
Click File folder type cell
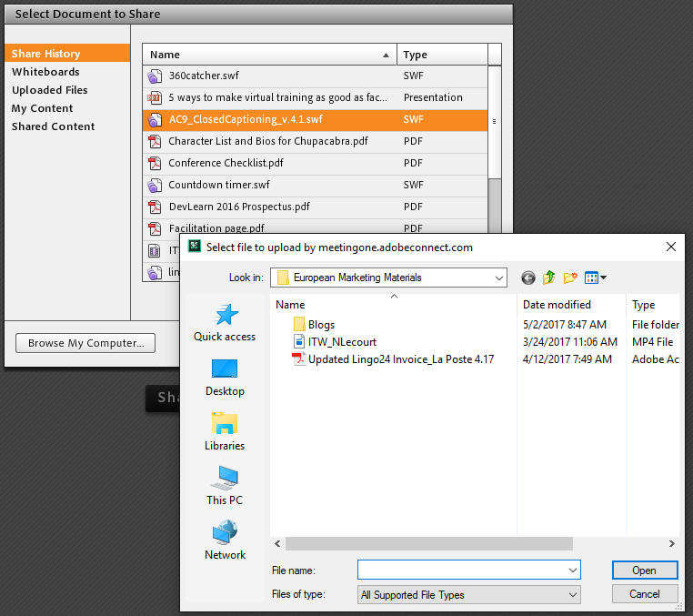(656, 325)
